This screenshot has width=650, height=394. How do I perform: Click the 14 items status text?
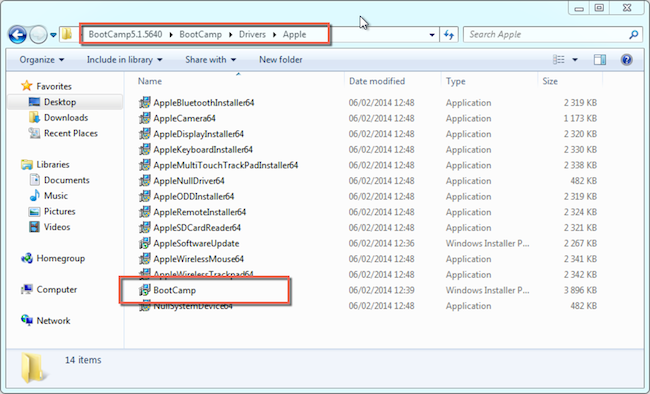[x=83, y=360]
